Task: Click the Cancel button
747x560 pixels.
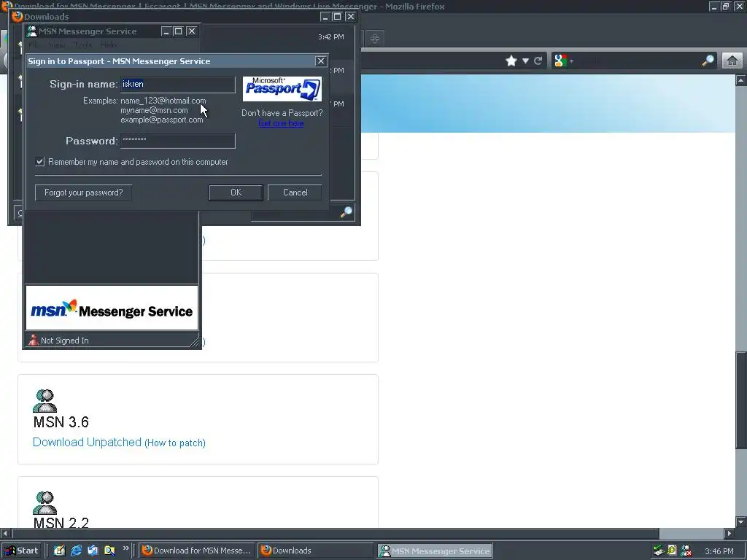Action: pos(295,192)
